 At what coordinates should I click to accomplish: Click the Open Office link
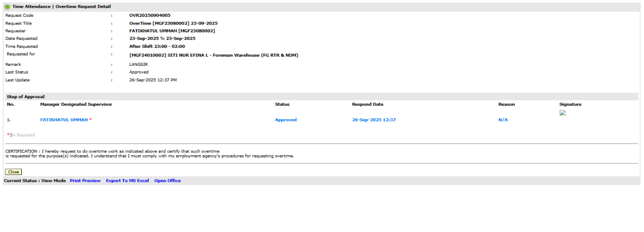click(x=168, y=181)
